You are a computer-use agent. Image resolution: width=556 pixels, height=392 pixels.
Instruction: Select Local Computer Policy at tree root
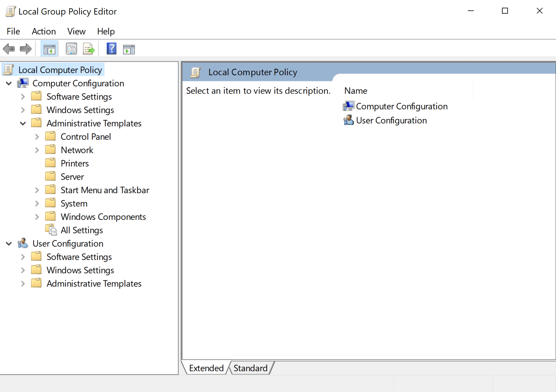coord(60,69)
